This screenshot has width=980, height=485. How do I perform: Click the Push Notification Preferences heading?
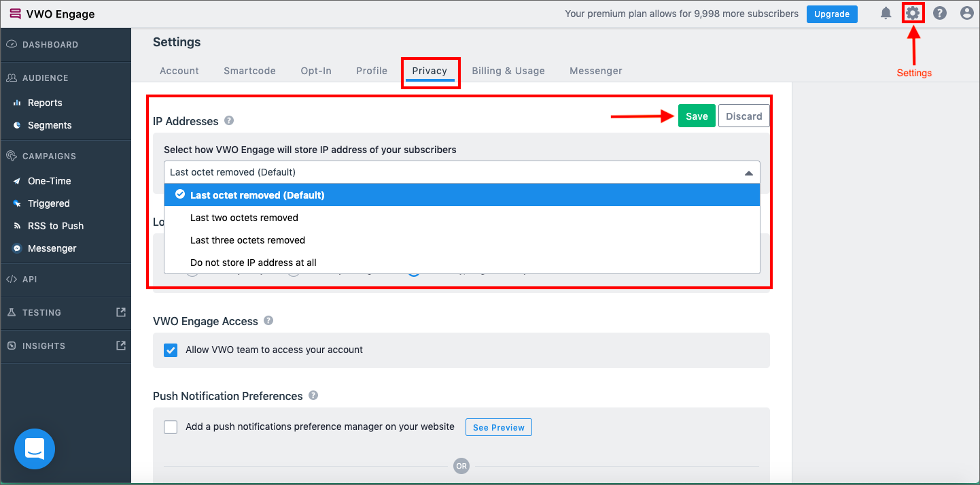coord(228,396)
